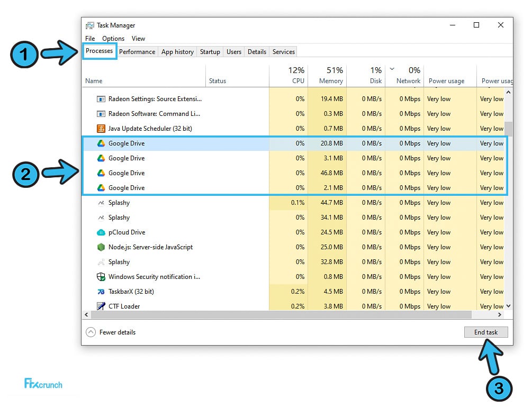
Task: Select the CTF Loader process name
Action: [x=124, y=306]
